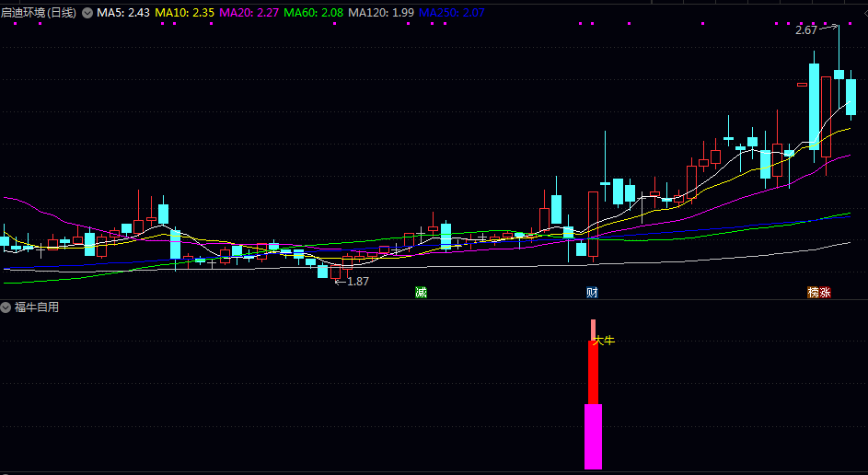
Task: Select the MA10: 2.35 label
Action: click(184, 13)
